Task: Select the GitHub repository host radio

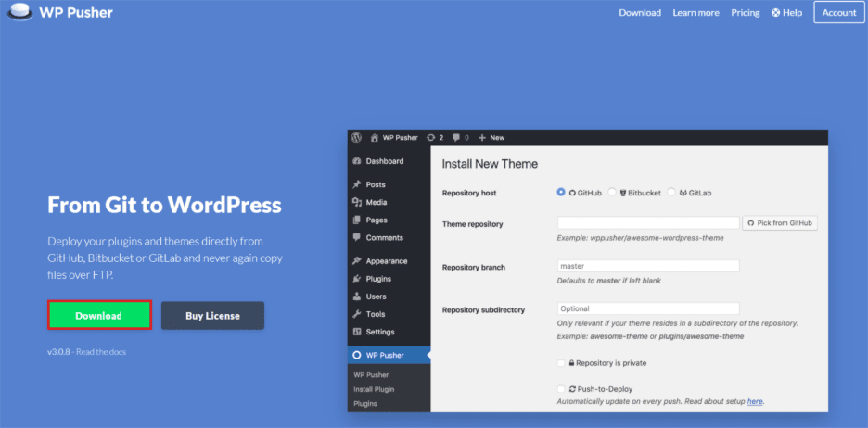Action: [x=561, y=193]
